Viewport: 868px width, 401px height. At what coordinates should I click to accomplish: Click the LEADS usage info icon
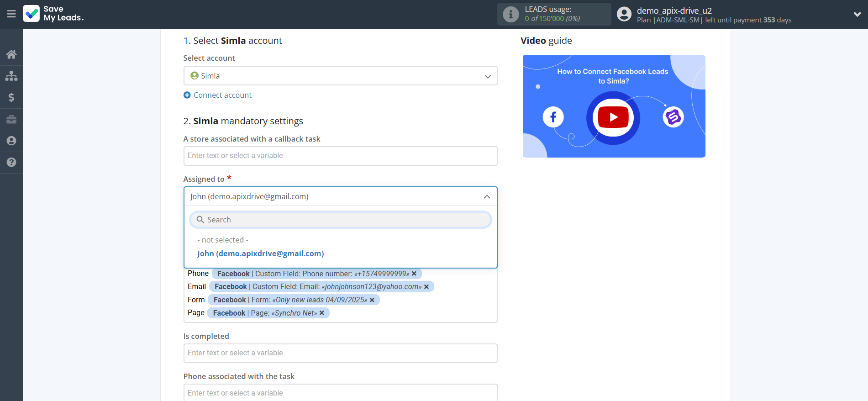tap(510, 14)
